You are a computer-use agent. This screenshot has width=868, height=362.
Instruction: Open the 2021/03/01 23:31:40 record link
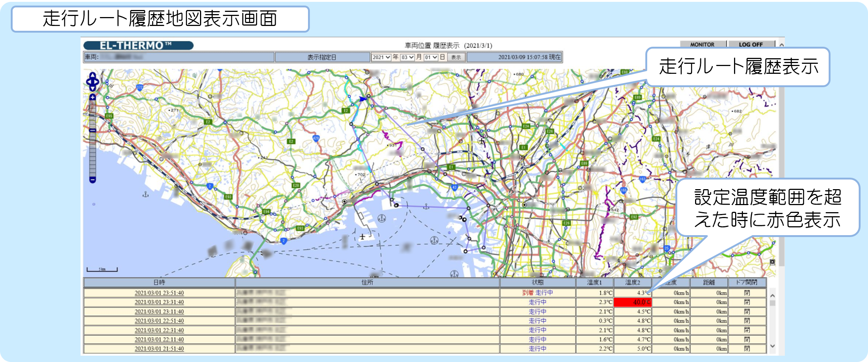pyautogui.click(x=159, y=302)
